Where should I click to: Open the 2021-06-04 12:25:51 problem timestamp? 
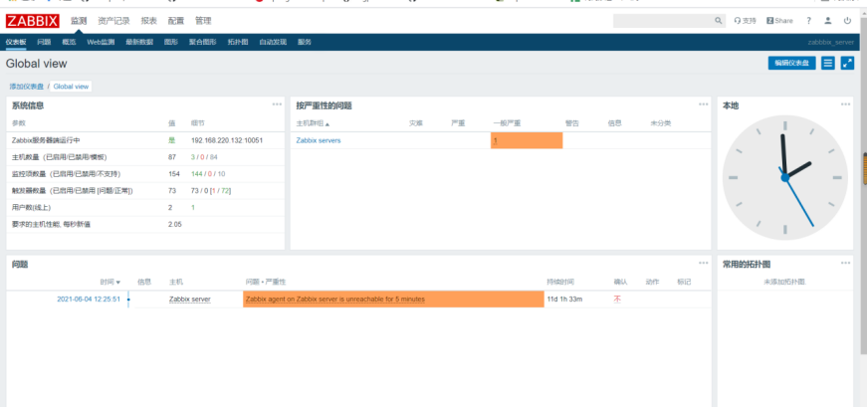(89, 299)
